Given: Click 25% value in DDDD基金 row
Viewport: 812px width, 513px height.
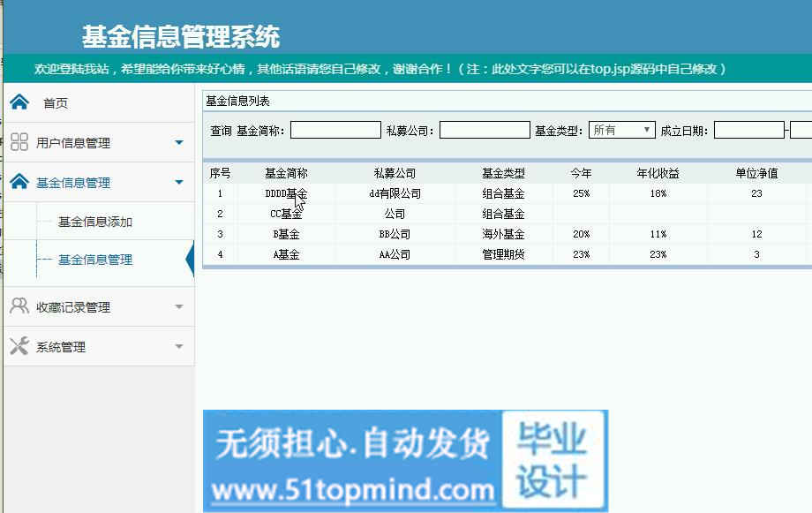Looking at the screenshot, I should click(x=581, y=193).
